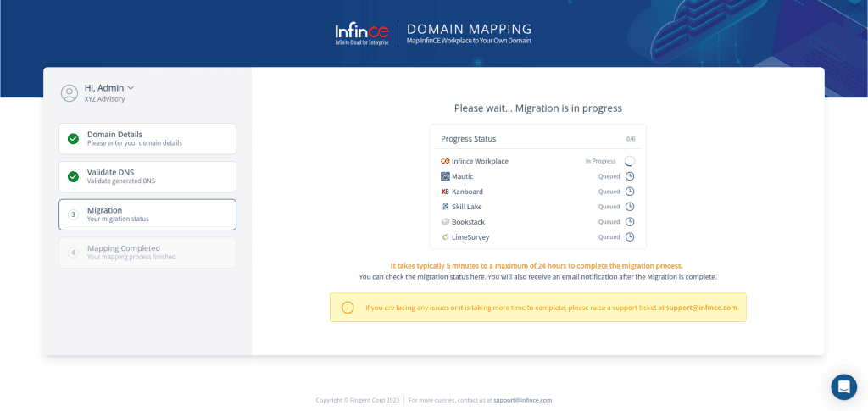Click the Infince Workplace app icon

click(445, 162)
